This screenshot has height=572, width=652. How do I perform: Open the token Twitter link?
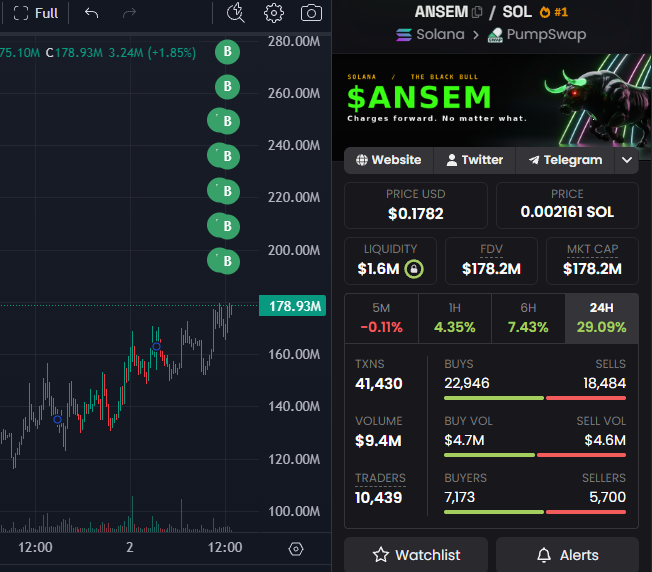tap(474, 160)
